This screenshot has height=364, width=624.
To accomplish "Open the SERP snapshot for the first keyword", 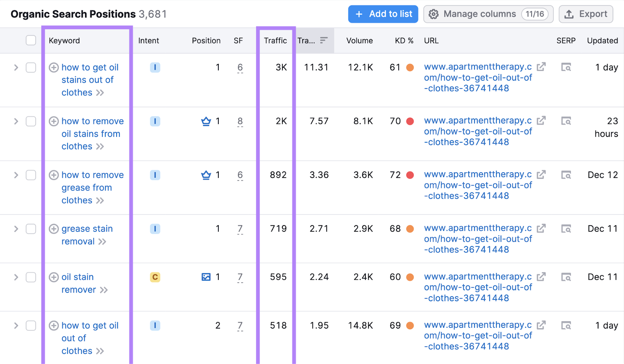I will pyautogui.click(x=566, y=67).
